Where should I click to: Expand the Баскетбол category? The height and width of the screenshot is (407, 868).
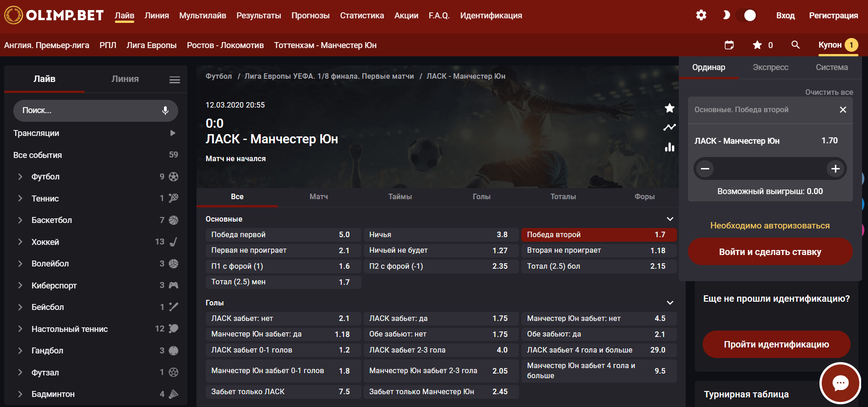click(x=20, y=220)
